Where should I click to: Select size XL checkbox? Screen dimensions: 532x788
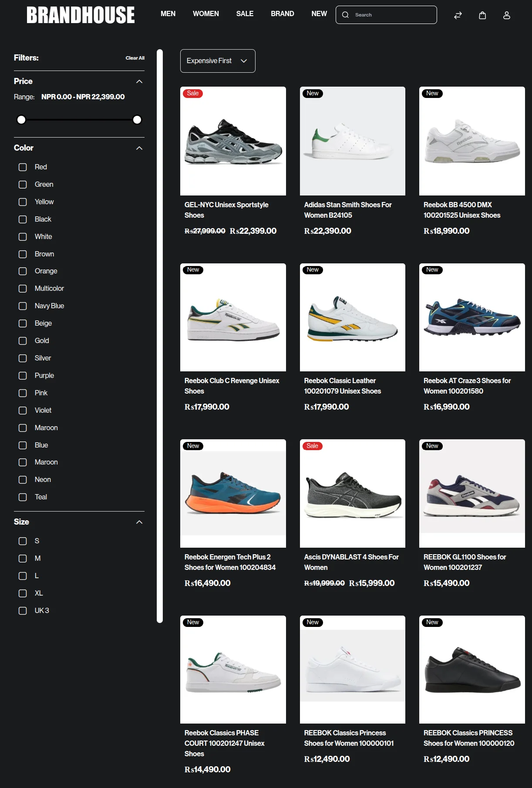23,593
